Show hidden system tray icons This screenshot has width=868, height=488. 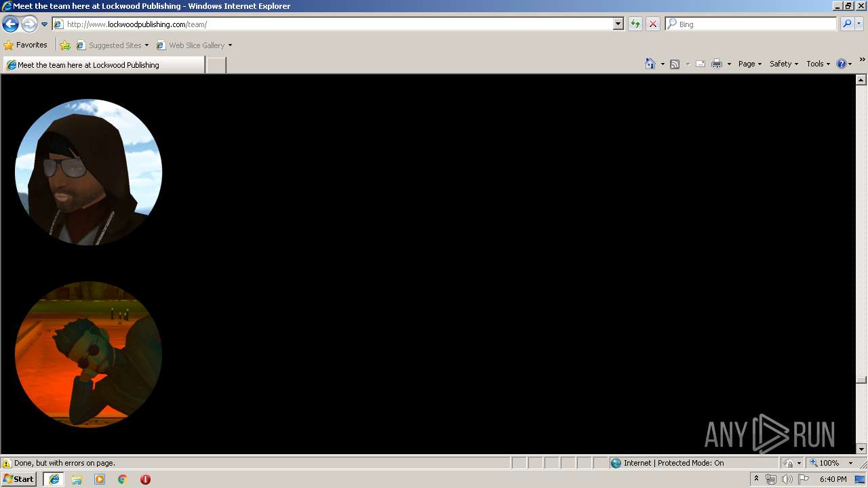[757, 479]
